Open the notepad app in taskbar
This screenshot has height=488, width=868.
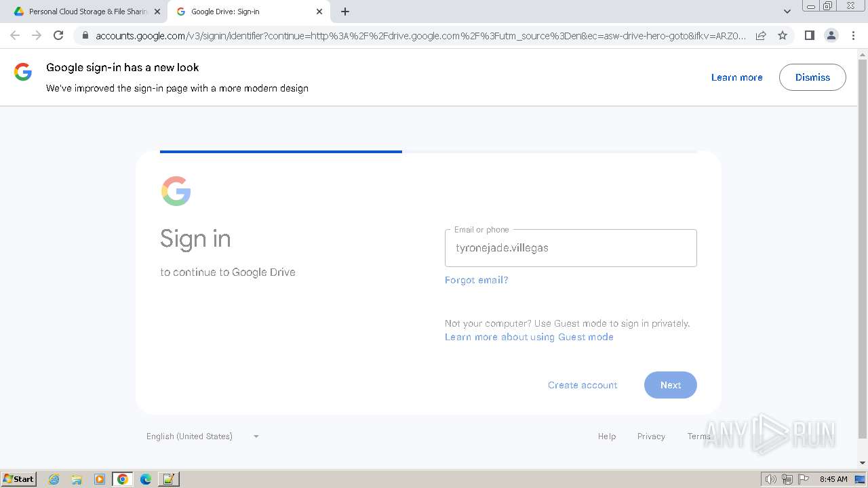pyautogui.click(x=169, y=479)
